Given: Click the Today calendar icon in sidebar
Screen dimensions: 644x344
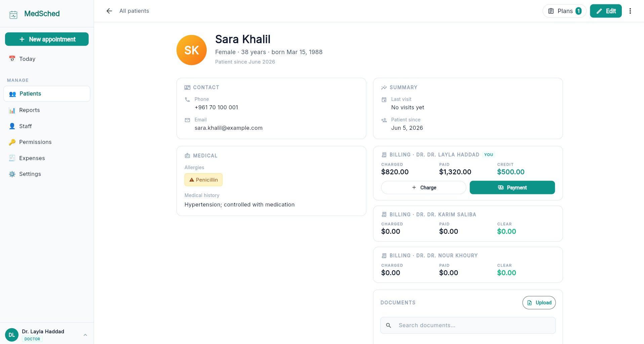Looking at the screenshot, I should (x=12, y=59).
